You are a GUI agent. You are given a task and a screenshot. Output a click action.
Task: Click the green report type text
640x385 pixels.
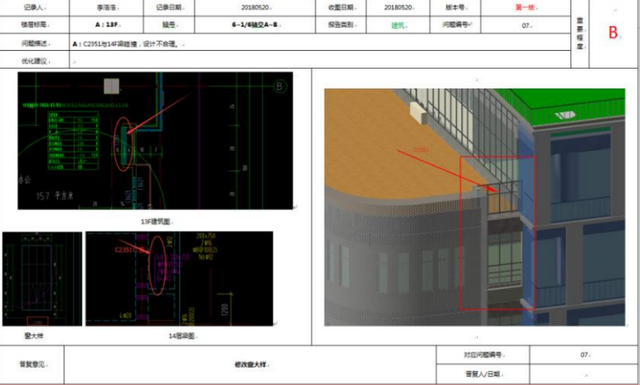click(x=398, y=25)
